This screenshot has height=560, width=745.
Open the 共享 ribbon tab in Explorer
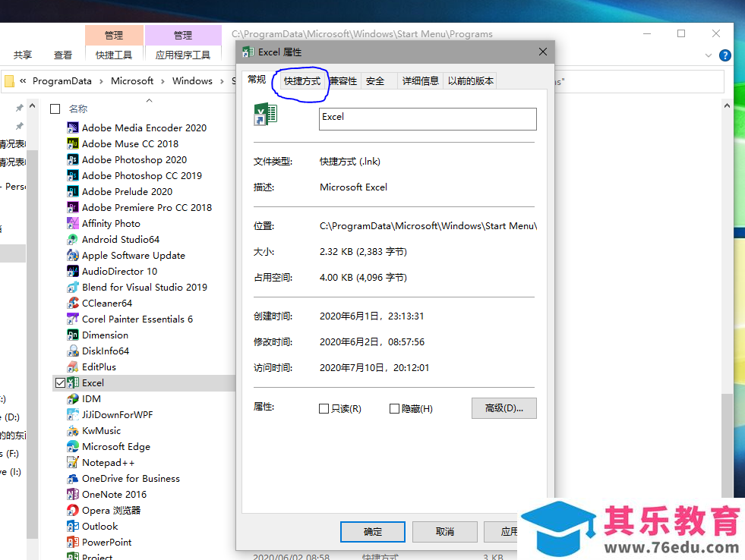click(x=23, y=55)
